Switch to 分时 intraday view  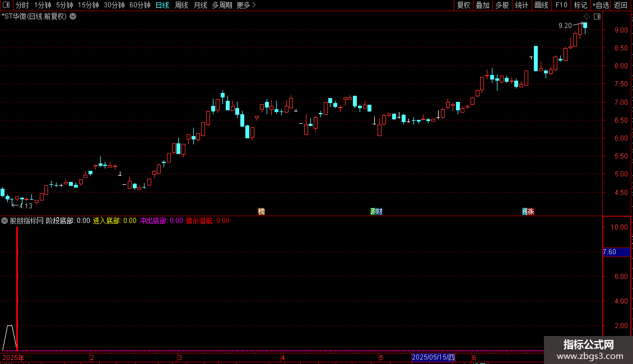coord(22,5)
